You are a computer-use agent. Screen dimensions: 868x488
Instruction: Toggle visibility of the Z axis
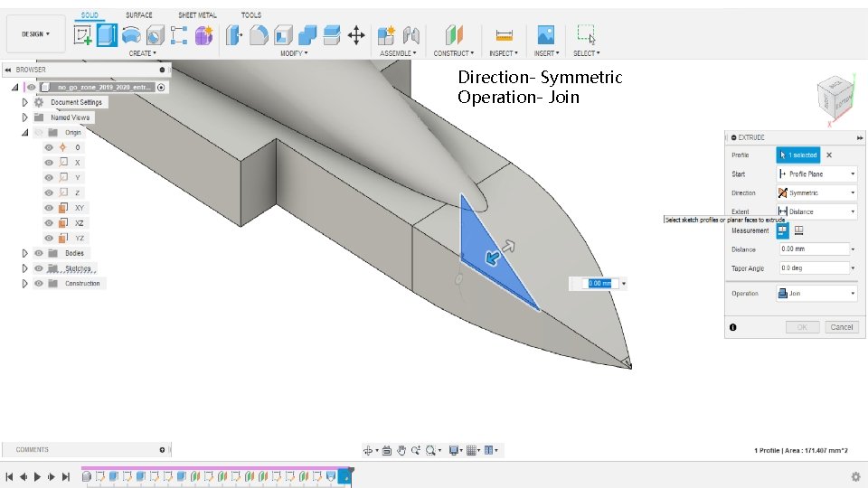[x=49, y=192]
